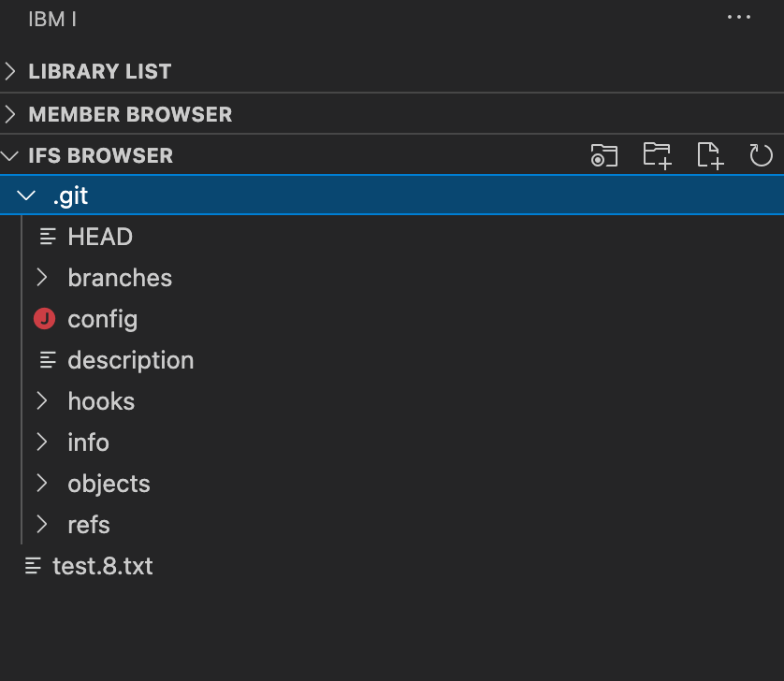Click the MEMBER BROWSER header title

(130, 114)
